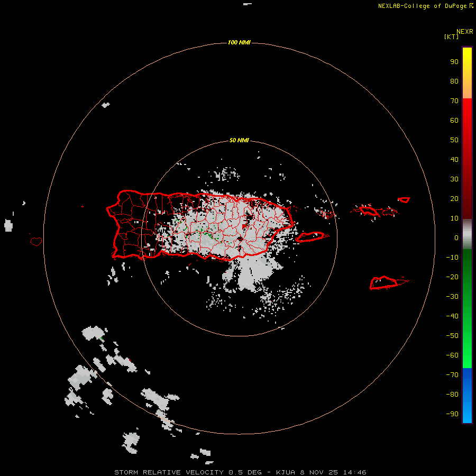Image resolution: width=476 pixels, height=476 pixels.
Task: Click the [KT] unit label above the color scale
Action: (x=452, y=36)
